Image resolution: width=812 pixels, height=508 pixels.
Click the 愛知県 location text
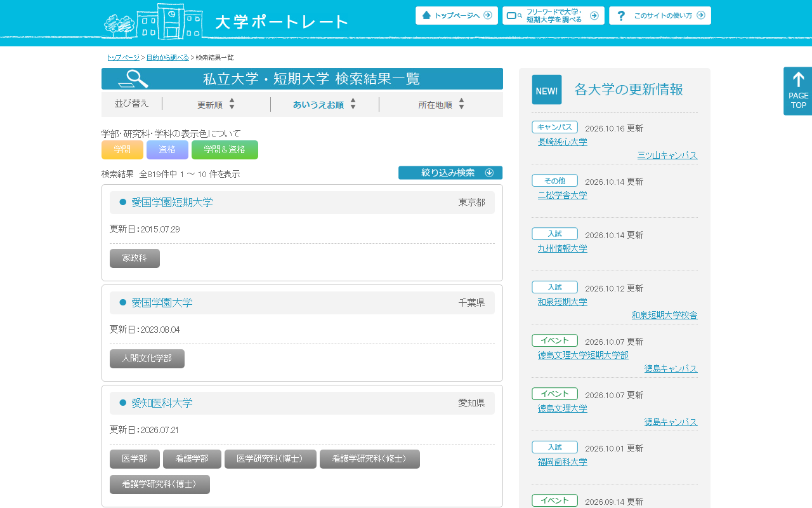point(472,403)
